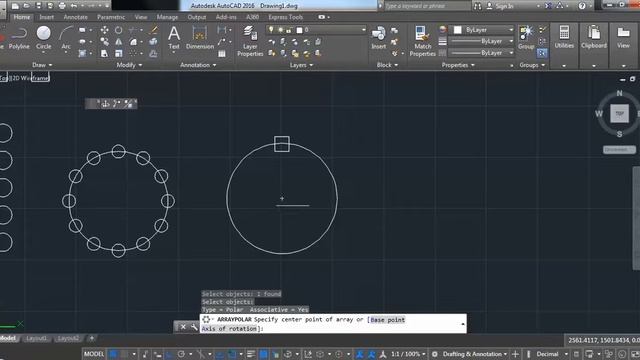
Task: Click the Copy tool in Modify panel
Action: [104, 42]
